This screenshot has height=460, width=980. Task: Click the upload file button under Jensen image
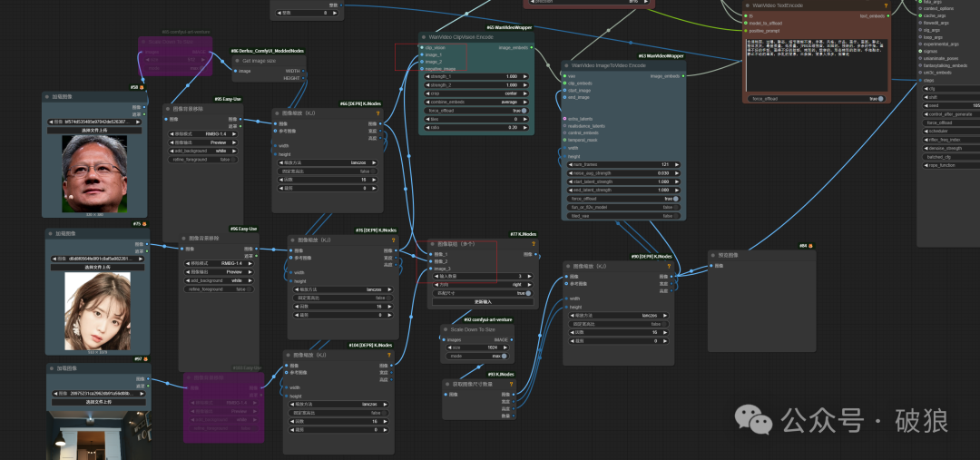(94, 130)
